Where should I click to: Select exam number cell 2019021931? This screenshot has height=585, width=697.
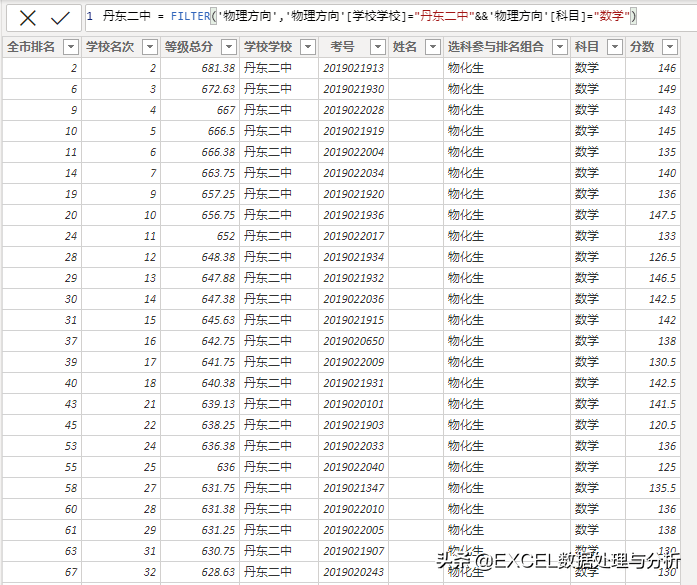(x=353, y=383)
